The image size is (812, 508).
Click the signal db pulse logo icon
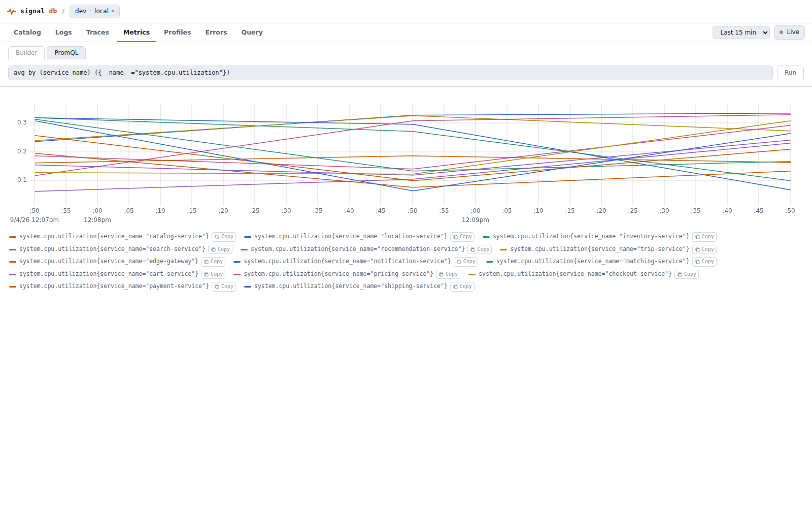coord(12,11)
